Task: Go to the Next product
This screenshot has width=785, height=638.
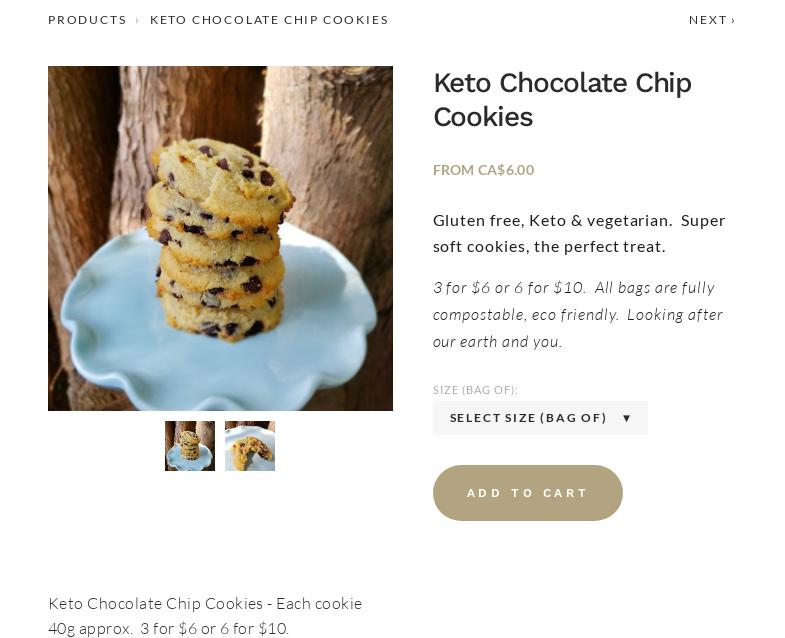Action: pyautogui.click(x=708, y=20)
